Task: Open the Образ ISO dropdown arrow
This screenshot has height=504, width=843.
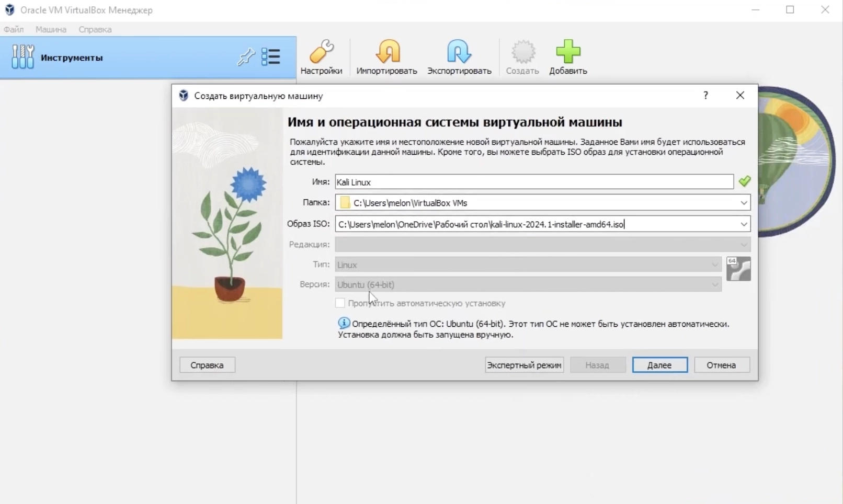Action: coord(744,224)
